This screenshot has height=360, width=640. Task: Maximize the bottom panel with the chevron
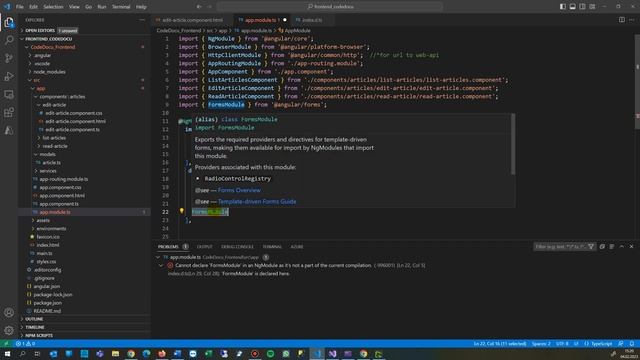(622, 247)
